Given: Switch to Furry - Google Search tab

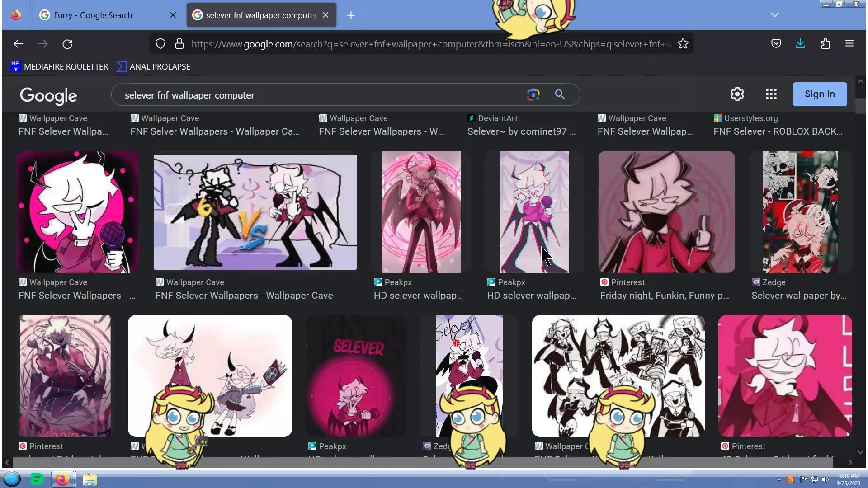Looking at the screenshot, I should (93, 15).
